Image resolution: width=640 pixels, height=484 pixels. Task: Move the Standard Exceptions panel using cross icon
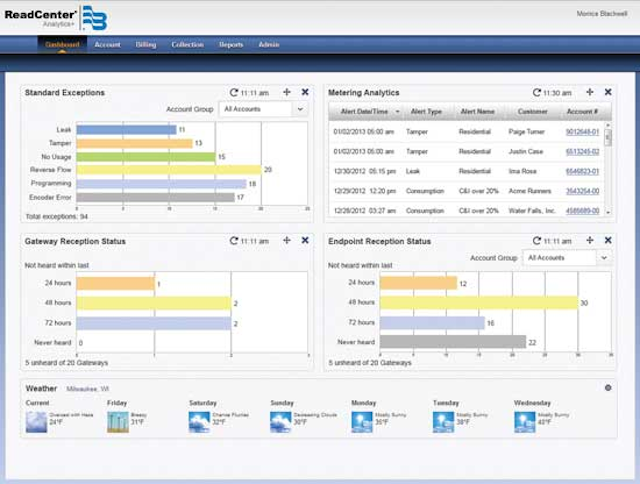tap(287, 92)
